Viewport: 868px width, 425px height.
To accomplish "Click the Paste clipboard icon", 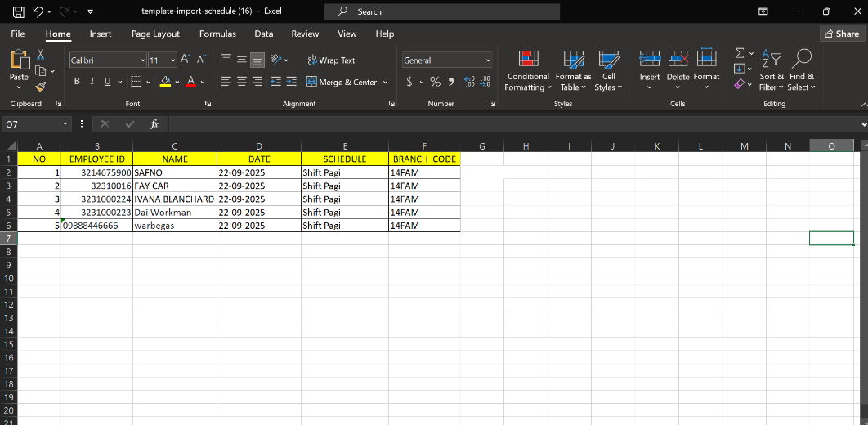I will point(20,59).
